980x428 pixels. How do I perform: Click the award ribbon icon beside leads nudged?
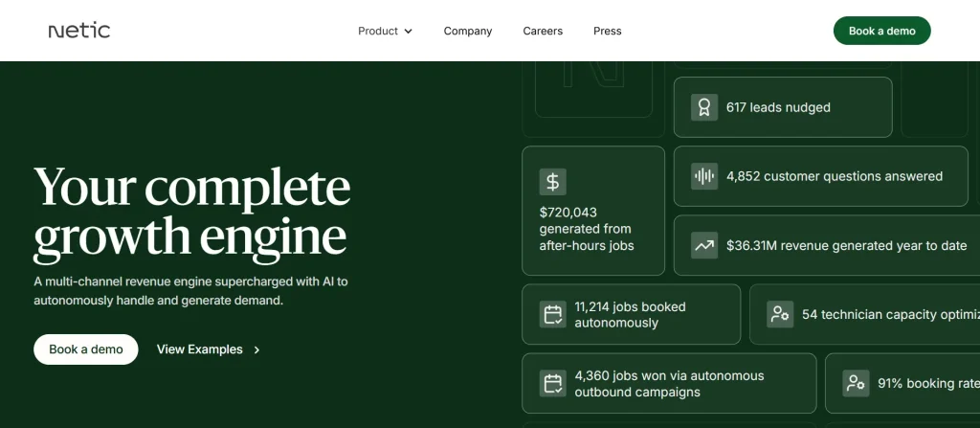(x=704, y=107)
